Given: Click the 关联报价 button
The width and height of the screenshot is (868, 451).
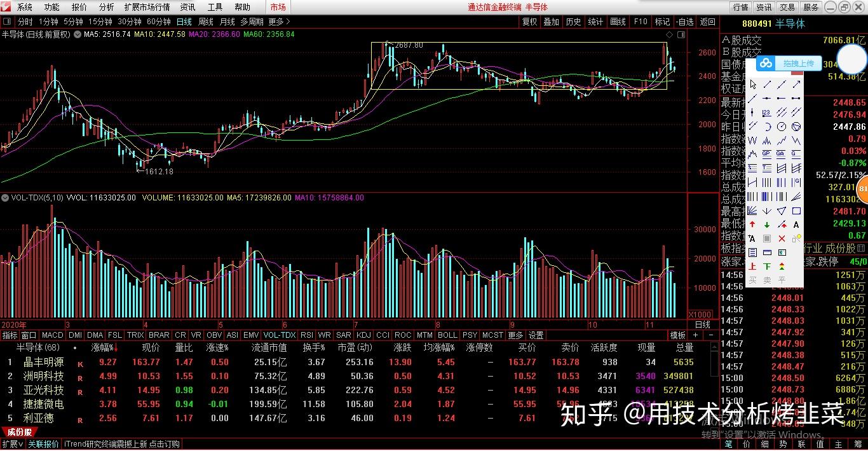Looking at the screenshot, I should pos(44,444).
